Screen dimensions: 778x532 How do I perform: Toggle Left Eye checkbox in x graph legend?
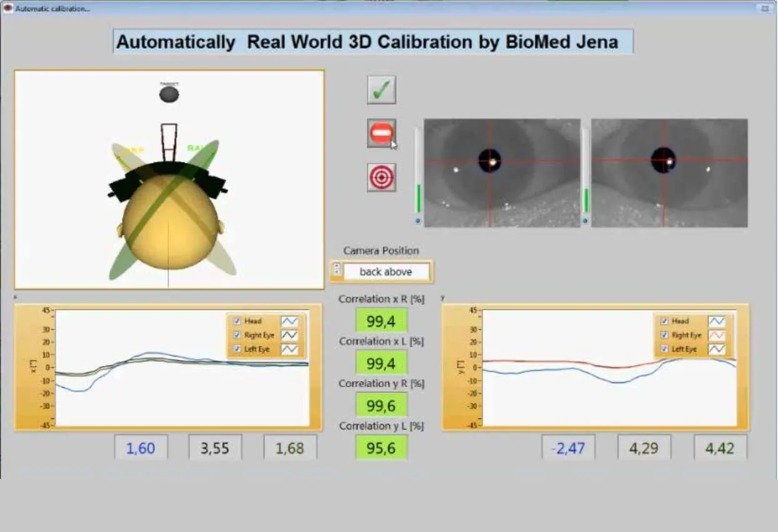[237, 349]
